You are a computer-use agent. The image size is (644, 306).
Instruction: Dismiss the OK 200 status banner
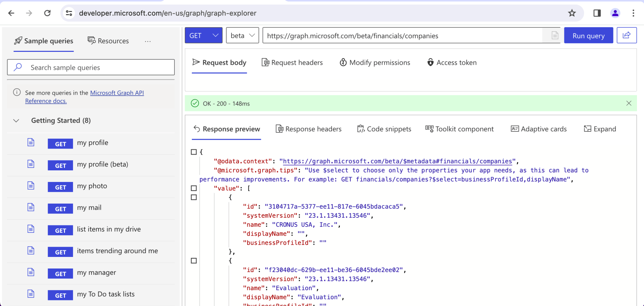click(x=629, y=103)
